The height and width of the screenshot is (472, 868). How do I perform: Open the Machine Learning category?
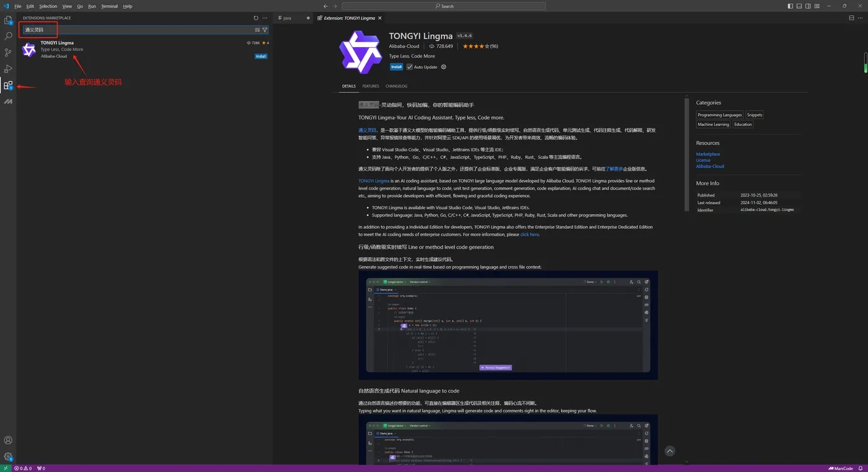(713, 124)
